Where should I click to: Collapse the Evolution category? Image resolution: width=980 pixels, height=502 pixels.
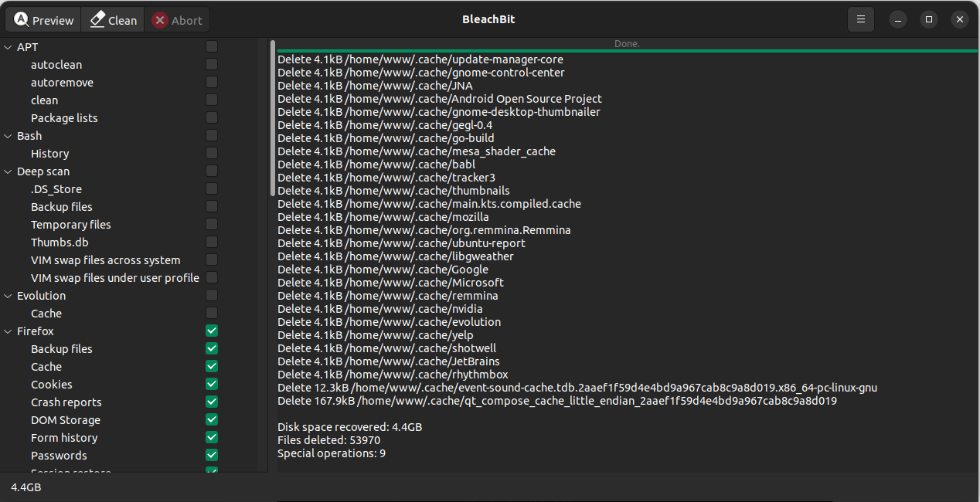(9, 296)
